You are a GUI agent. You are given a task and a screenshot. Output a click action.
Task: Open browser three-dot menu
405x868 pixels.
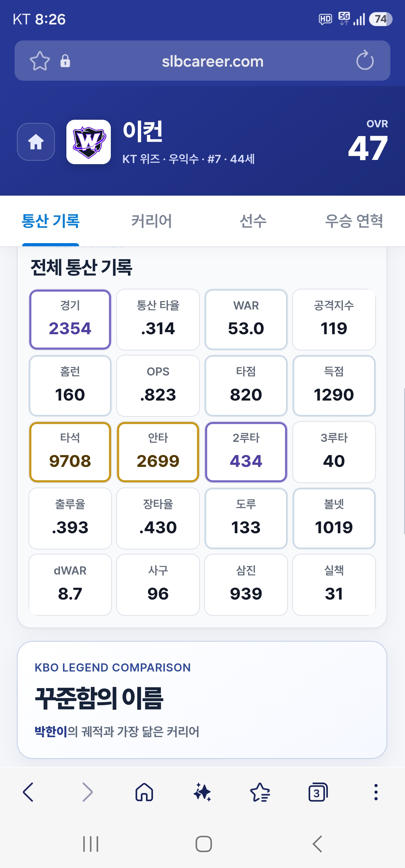pyautogui.click(x=376, y=792)
